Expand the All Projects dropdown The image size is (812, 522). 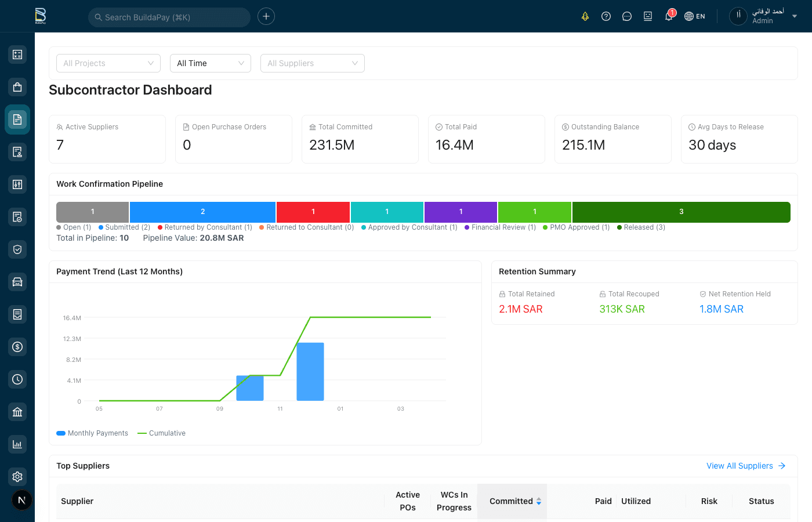(108, 63)
